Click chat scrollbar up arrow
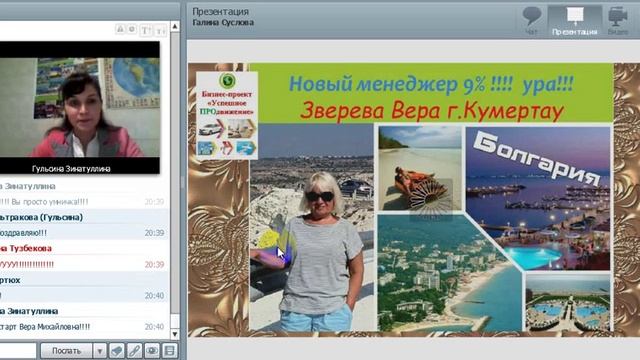This screenshot has height=360, width=640. [175, 27]
